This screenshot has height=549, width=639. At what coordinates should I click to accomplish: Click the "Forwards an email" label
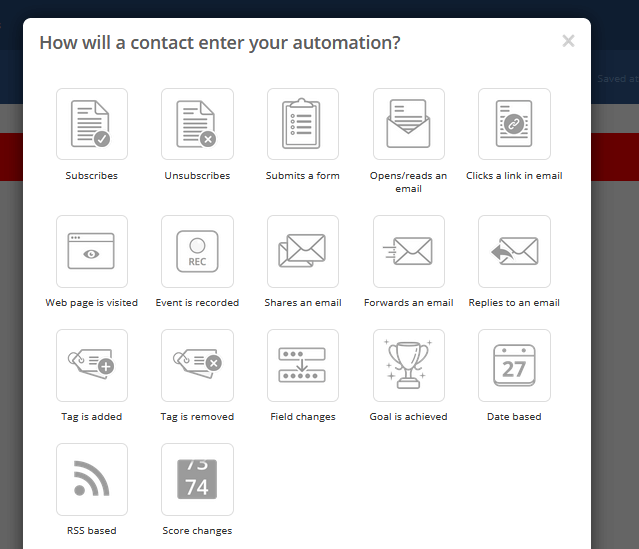point(408,303)
